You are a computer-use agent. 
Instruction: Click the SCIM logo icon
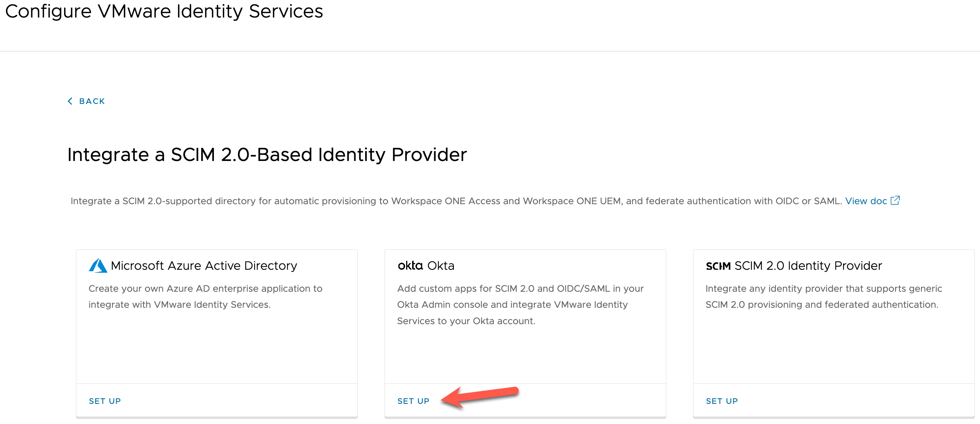coord(718,266)
